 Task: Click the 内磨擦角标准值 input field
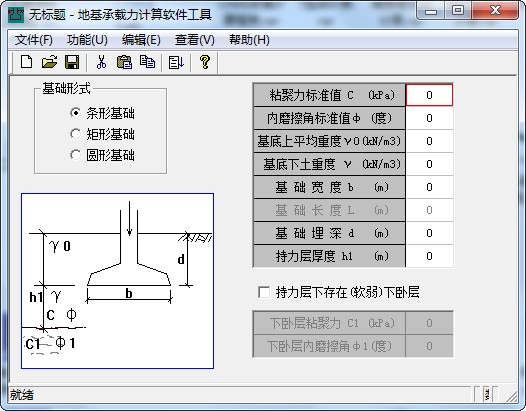click(x=429, y=118)
